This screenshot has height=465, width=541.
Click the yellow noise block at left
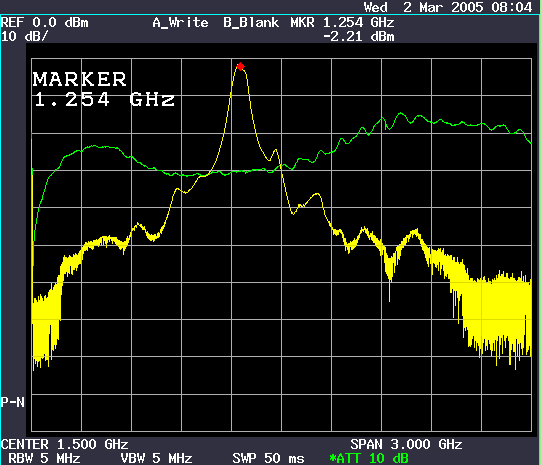point(46,328)
